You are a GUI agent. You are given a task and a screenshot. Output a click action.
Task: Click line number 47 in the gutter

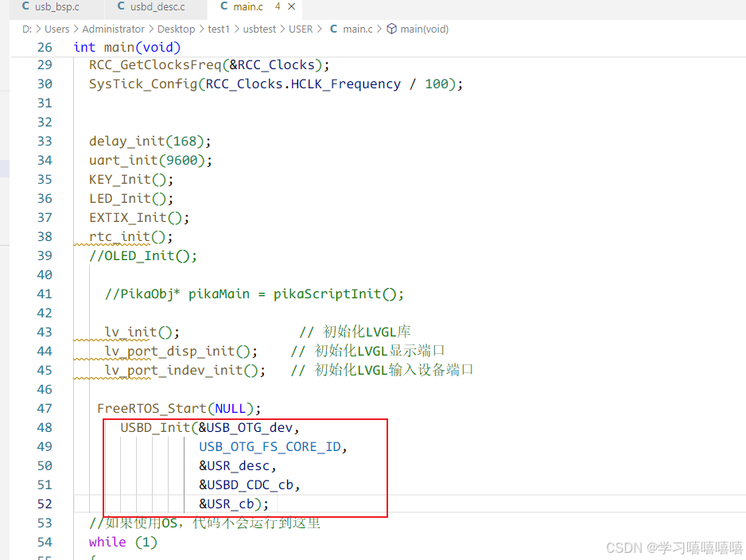click(45, 408)
